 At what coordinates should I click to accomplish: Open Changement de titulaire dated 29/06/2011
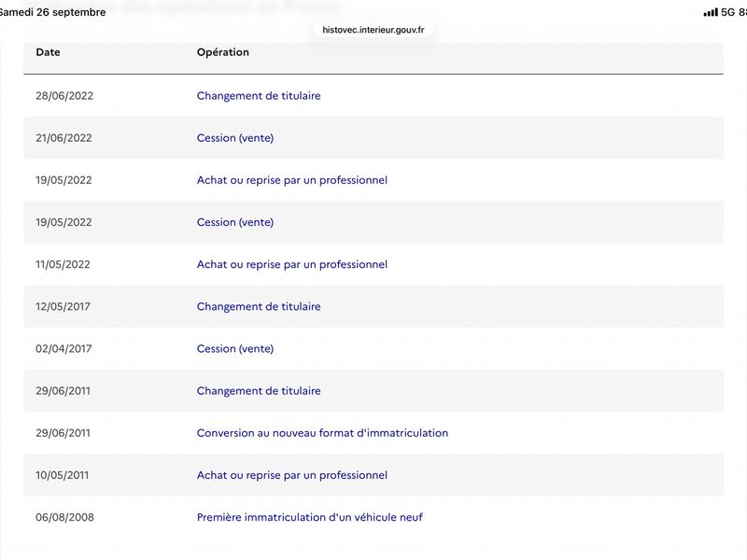click(259, 391)
